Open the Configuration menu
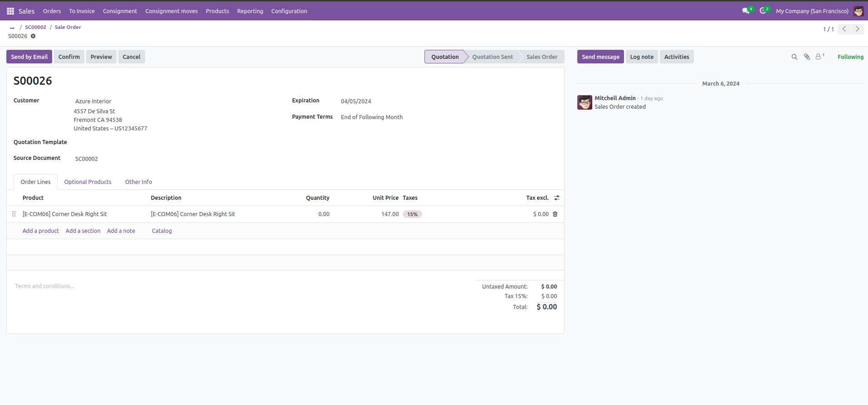The height and width of the screenshot is (405, 868). pyautogui.click(x=289, y=11)
